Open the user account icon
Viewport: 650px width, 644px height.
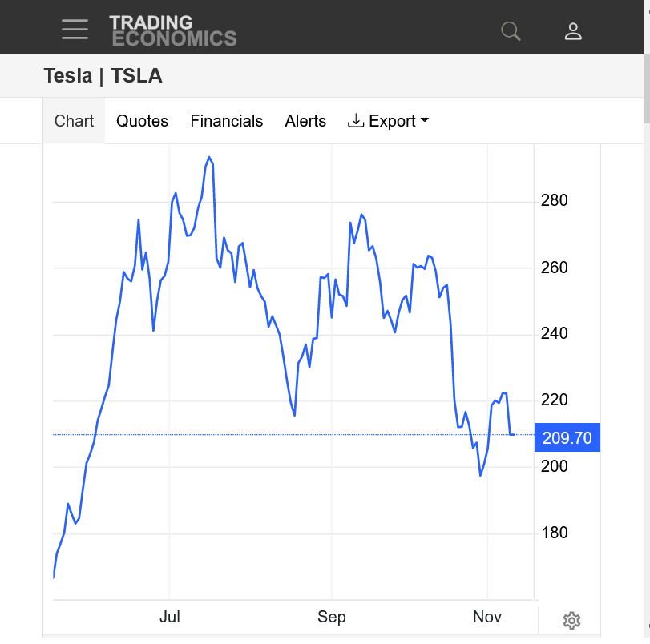pyautogui.click(x=573, y=31)
